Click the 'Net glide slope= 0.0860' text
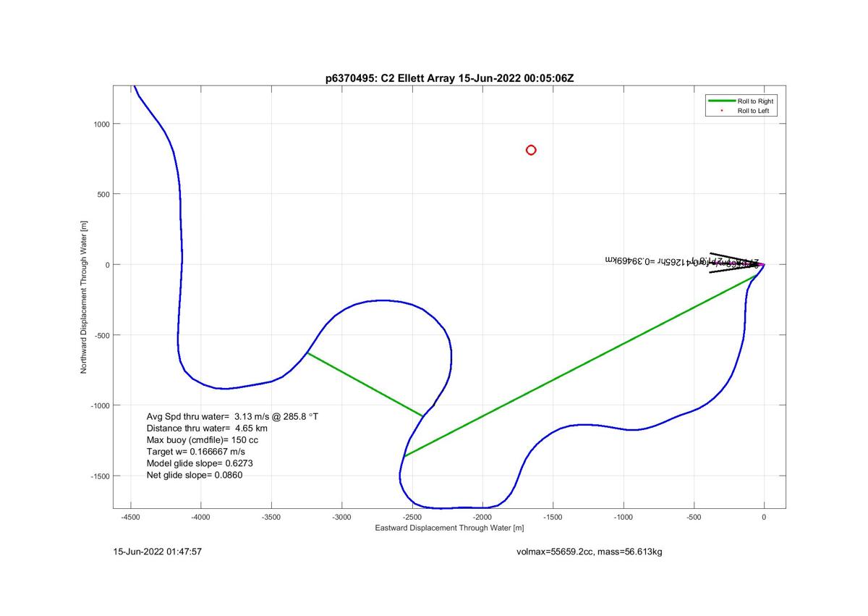 [x=195, y=475]
